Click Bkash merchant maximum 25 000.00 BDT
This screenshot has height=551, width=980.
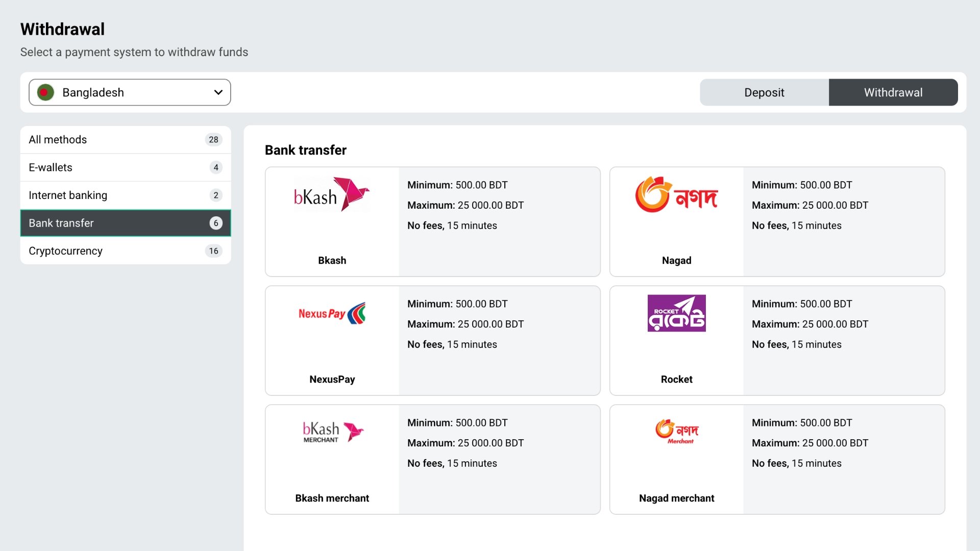(x=465, y=443)
